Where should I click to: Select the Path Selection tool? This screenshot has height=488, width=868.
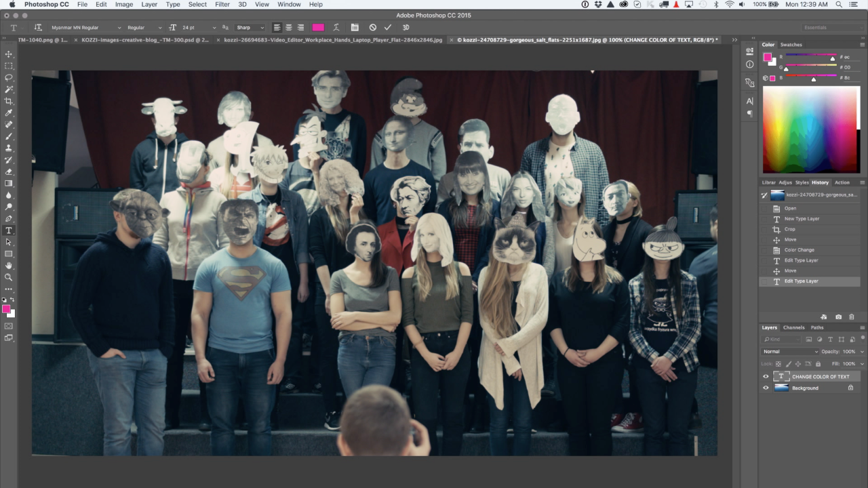[9, 242]
